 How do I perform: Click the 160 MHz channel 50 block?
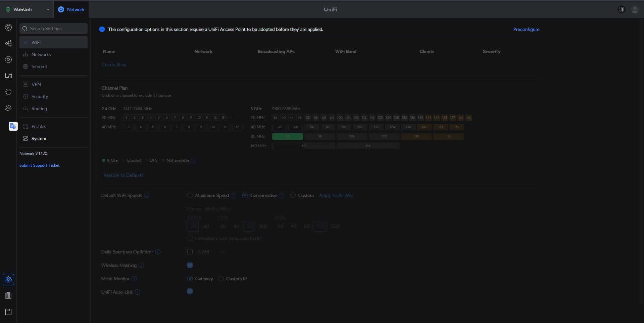(x=304, y=146)
